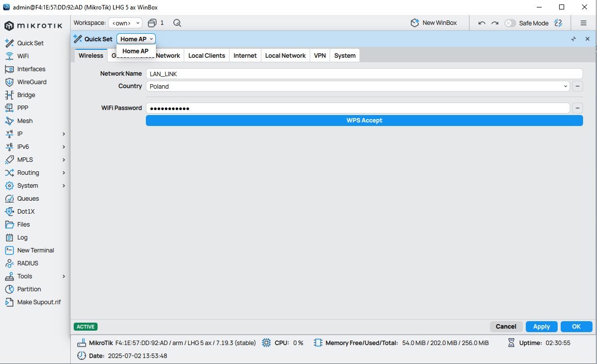
Task: Click the icon right of Safe Mode
Action: pos(558,23)
